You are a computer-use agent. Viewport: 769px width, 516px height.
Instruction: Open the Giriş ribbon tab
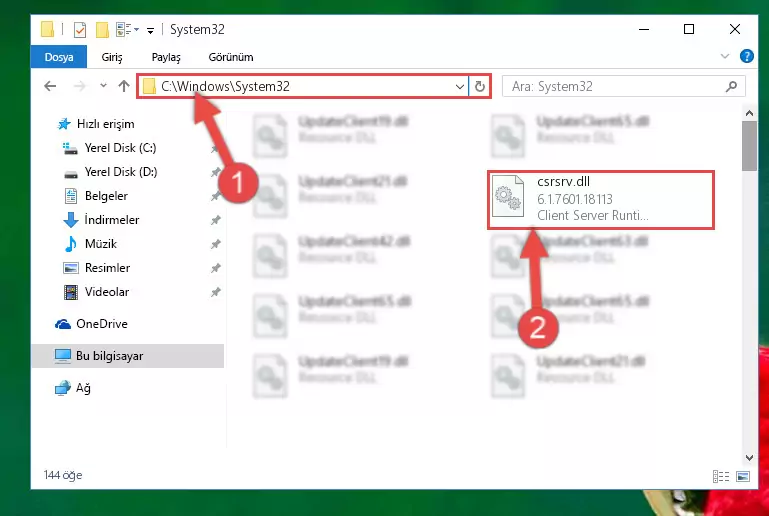(x=112, y=57)
